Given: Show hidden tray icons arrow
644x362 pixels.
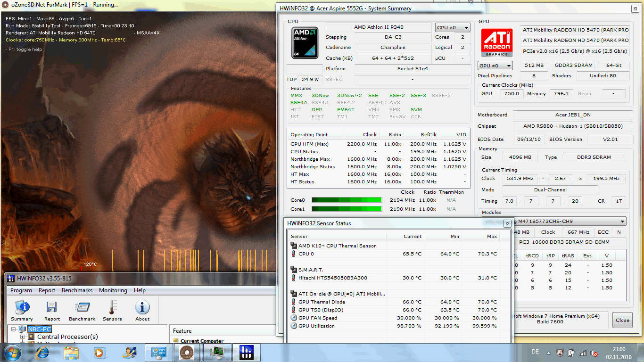Looking at the screenshot, I should coord(548,353).
